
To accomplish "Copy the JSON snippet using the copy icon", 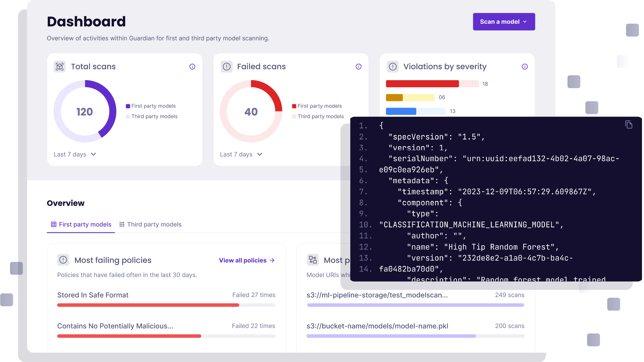I will coord(629,124).
